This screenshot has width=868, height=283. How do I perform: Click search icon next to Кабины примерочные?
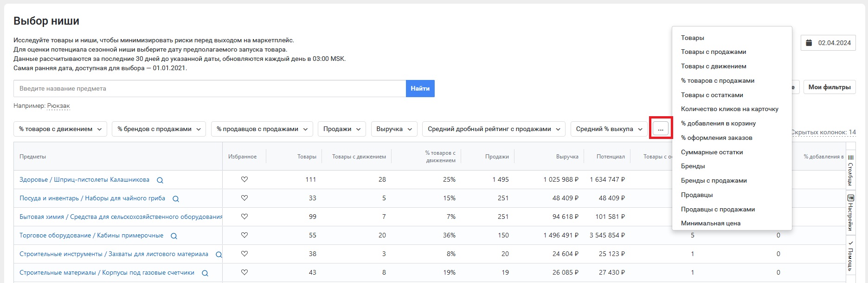click(x=174, y=236)
